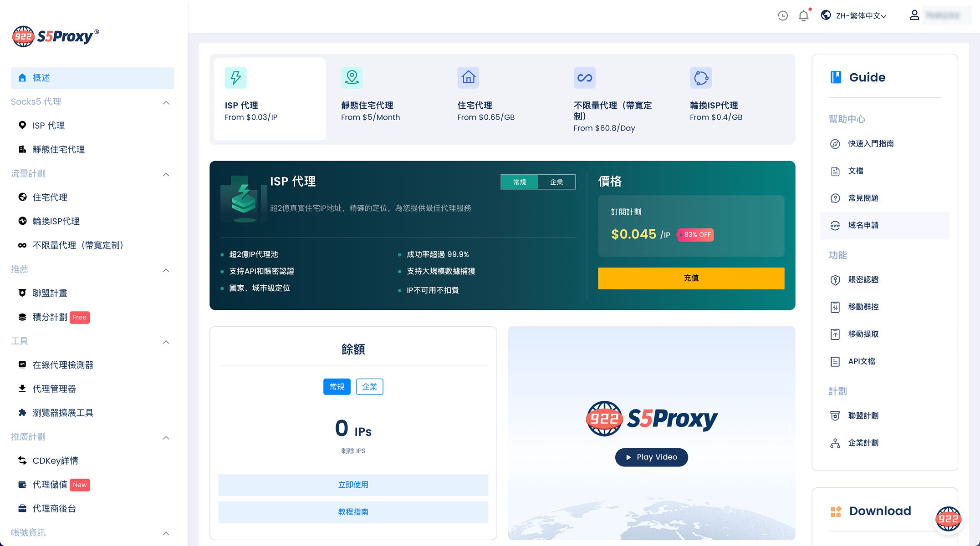Select the 靜態住宅代理 location pin icon
This screenshot has height=546, width=980.
click(351, 77)
